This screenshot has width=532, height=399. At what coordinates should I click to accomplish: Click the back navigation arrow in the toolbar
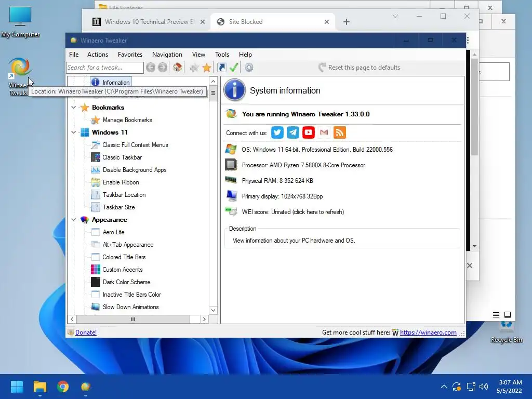click(x=151, y=68)
